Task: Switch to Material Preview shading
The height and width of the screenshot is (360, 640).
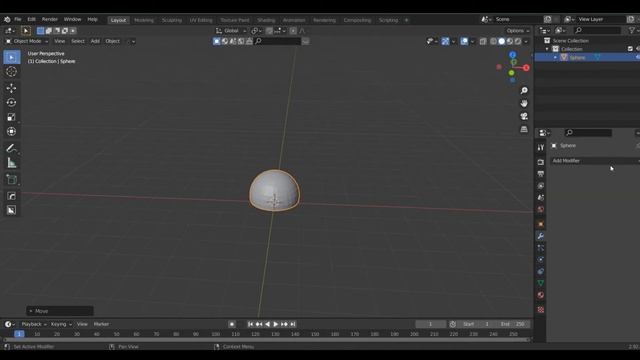Action: point(510,41)
